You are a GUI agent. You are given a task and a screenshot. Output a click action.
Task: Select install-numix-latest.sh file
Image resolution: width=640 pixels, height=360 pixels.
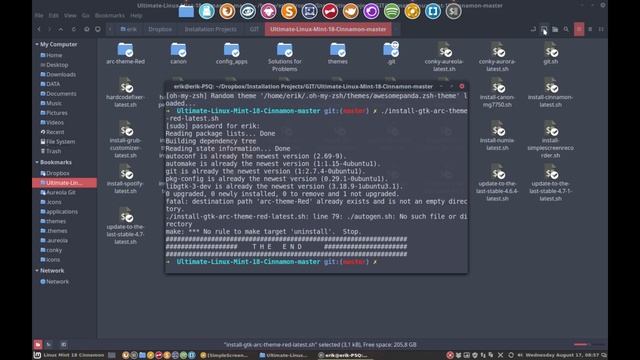coord(497,136)
